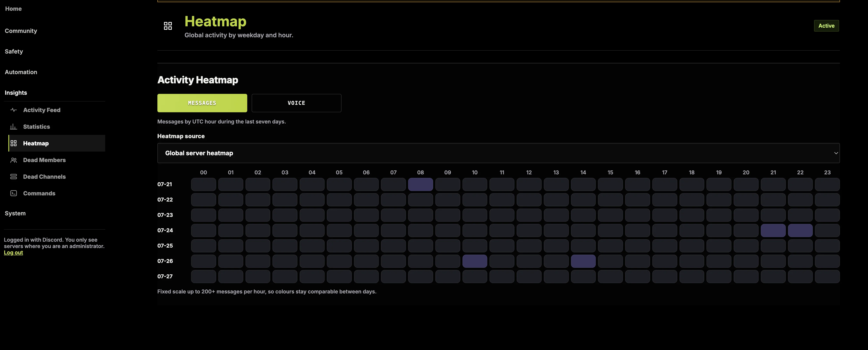Click highlighted cell 07-24 hour 22
The image size is (868, 350).
pyautogui.click(x=800, y=231)
